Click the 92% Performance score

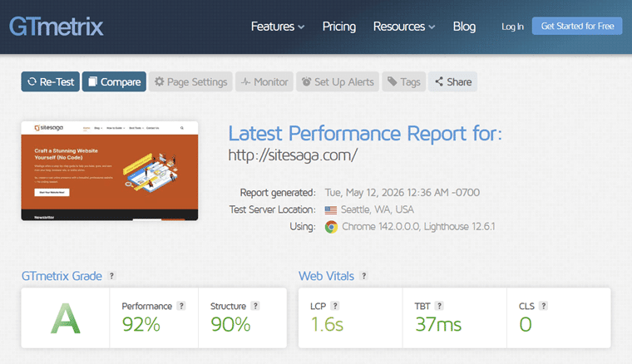click(141, 325)
